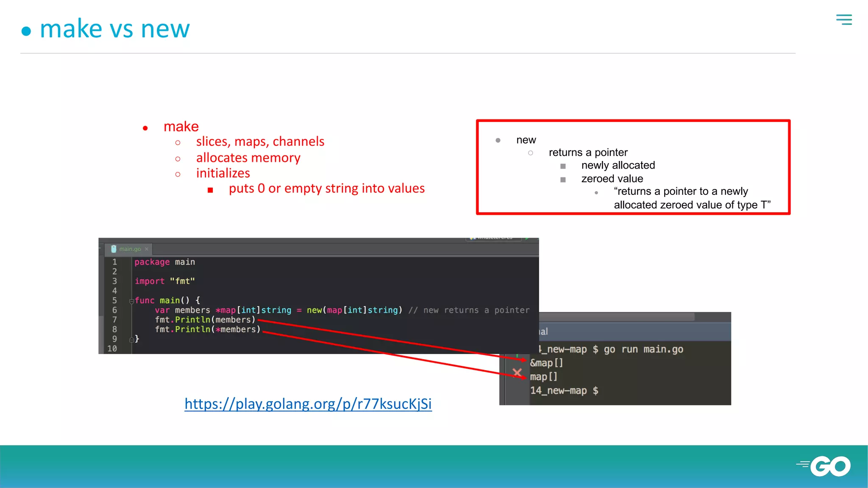Click line number 2 in the gutter
This screenshot has height=488, width=868.
[114, 272]
